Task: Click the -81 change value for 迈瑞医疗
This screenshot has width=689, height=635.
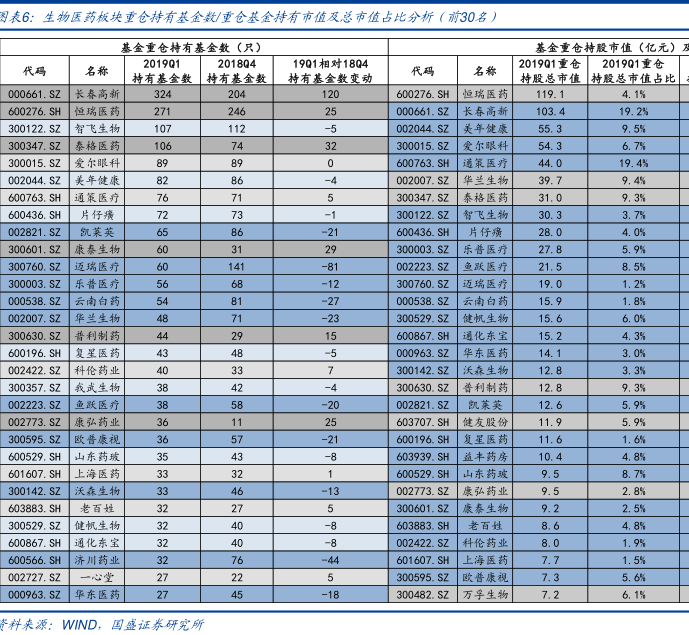Action: click(x=329, y=266)
